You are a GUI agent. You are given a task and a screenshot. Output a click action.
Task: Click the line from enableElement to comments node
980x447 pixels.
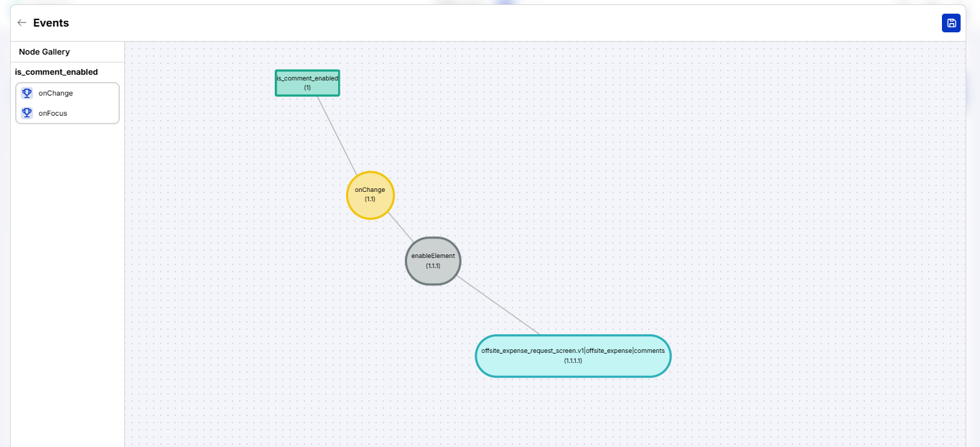500,307
